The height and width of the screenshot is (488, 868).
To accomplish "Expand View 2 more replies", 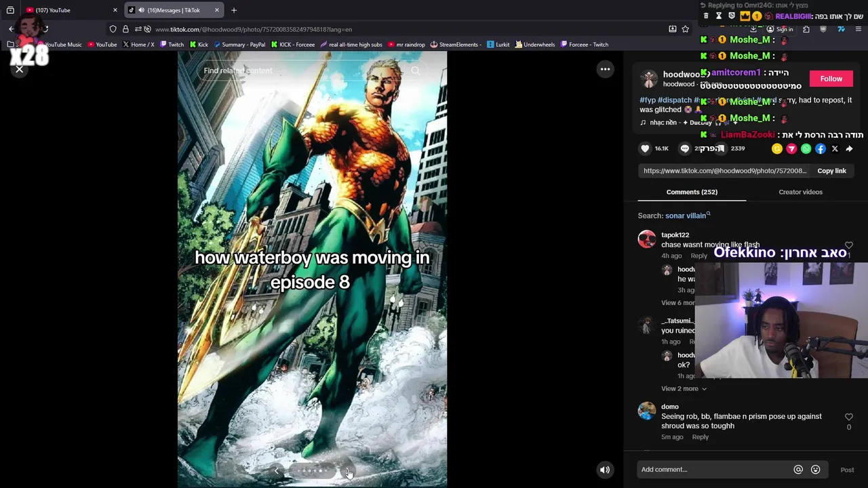I will 684,388.
